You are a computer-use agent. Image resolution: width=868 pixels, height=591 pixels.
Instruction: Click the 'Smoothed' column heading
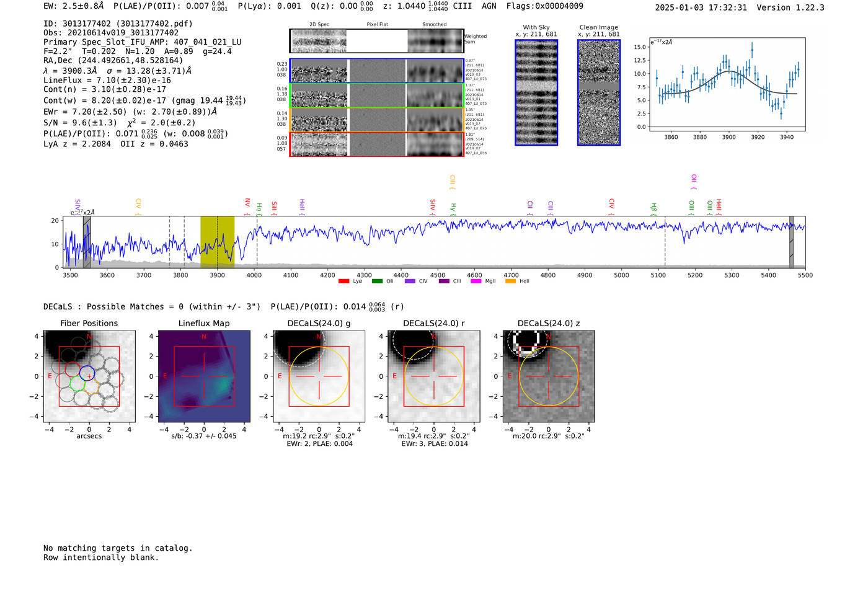pos(435,25)
